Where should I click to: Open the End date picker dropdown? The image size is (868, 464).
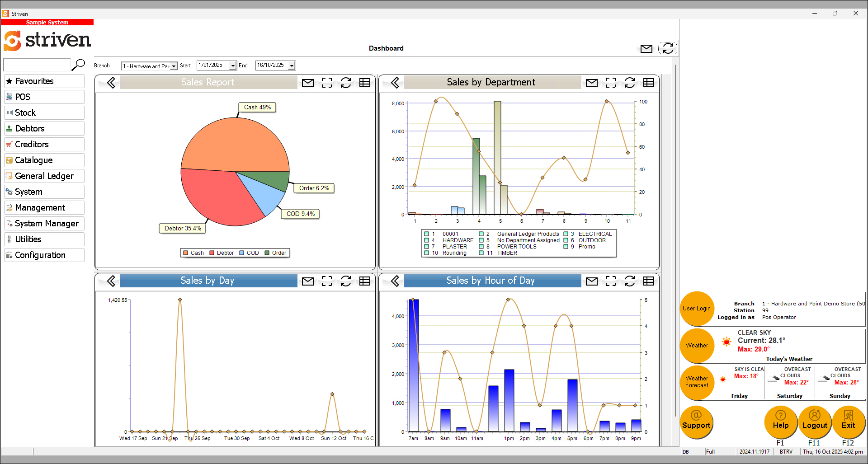[x=291, y=65]
